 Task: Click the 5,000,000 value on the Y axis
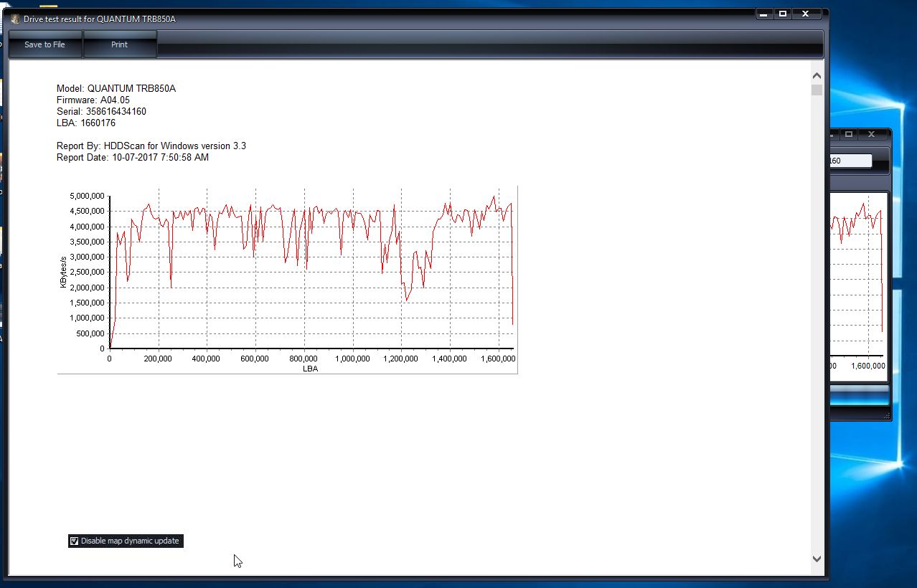tap(87, 196)
